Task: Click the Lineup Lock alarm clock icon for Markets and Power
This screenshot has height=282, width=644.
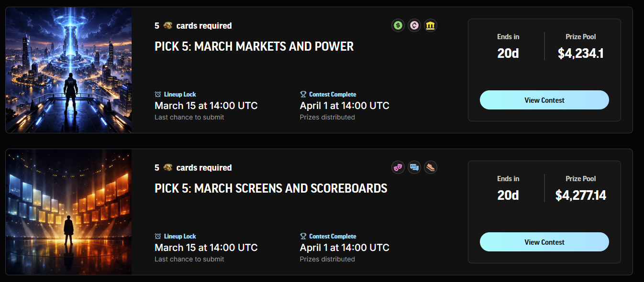Action: click(x=158, y=95)
